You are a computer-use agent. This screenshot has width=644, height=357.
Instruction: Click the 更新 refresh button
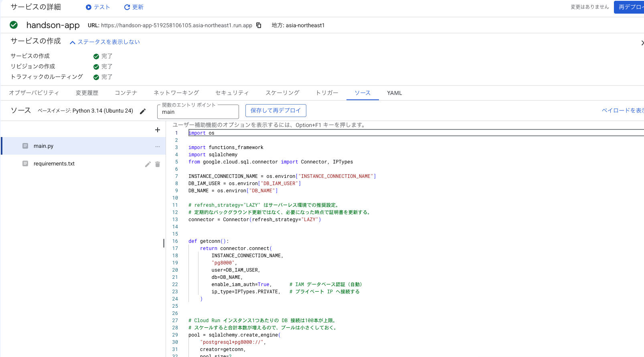[134, 7]
